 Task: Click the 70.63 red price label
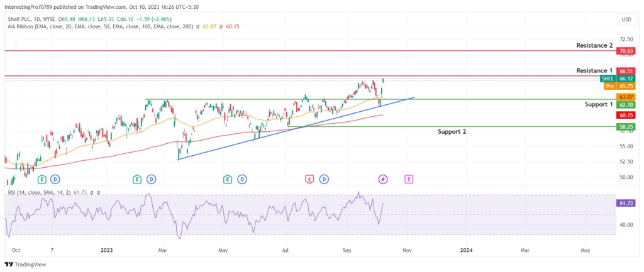[x=626, y=52]
